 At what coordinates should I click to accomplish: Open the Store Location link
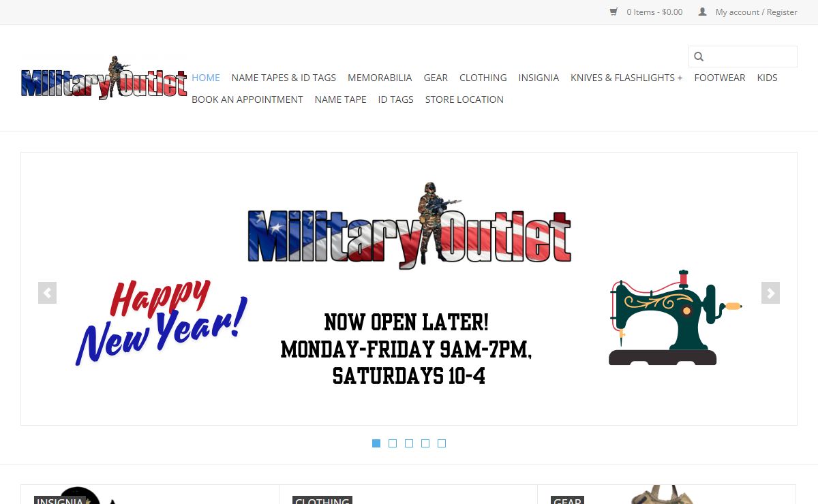[x=464, y=99]
